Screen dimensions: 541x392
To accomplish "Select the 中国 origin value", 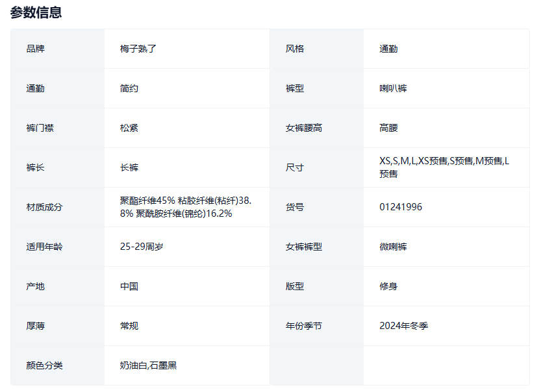I will [129, 286].
